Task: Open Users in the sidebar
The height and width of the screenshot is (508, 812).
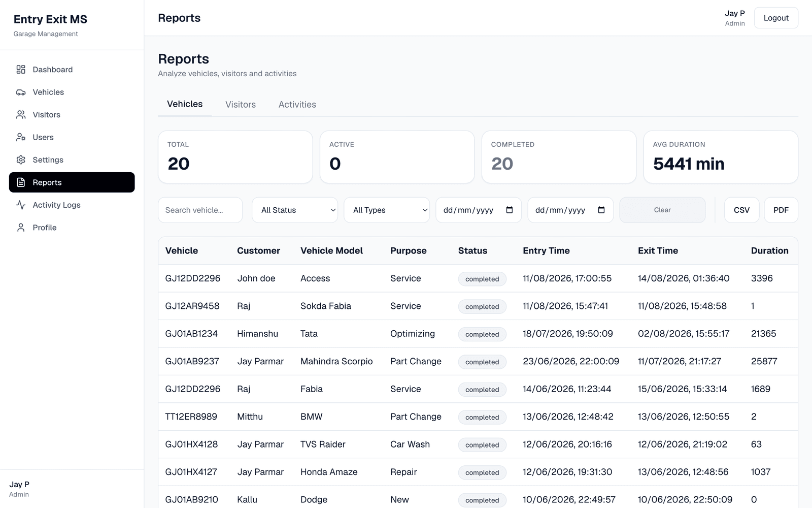Action: point(72,137)
